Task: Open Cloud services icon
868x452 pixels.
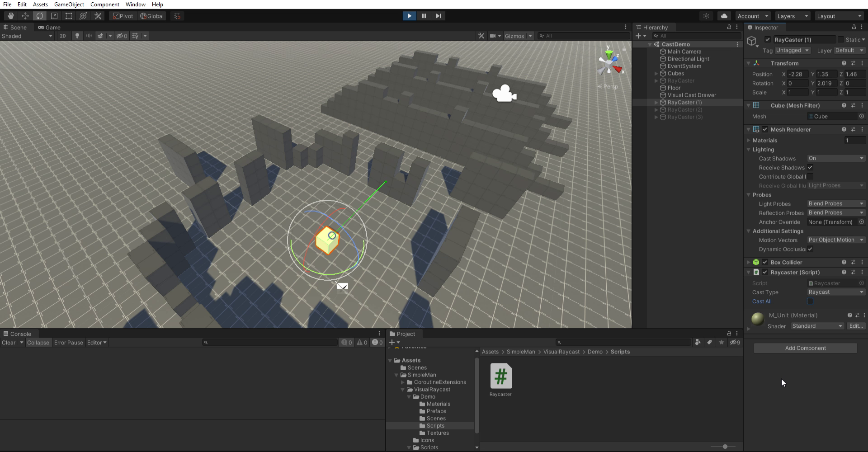Action: [x=724, y=16]
